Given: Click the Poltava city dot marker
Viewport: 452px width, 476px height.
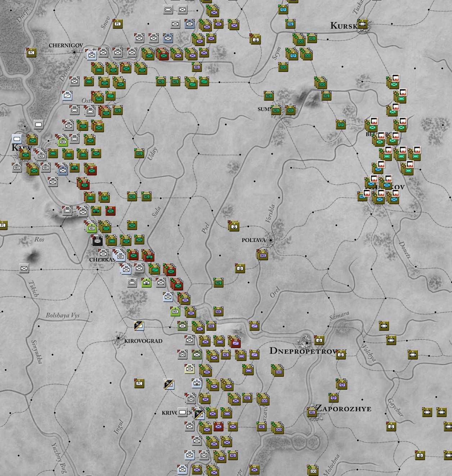Looking at the screenshot, I should 271,240.
